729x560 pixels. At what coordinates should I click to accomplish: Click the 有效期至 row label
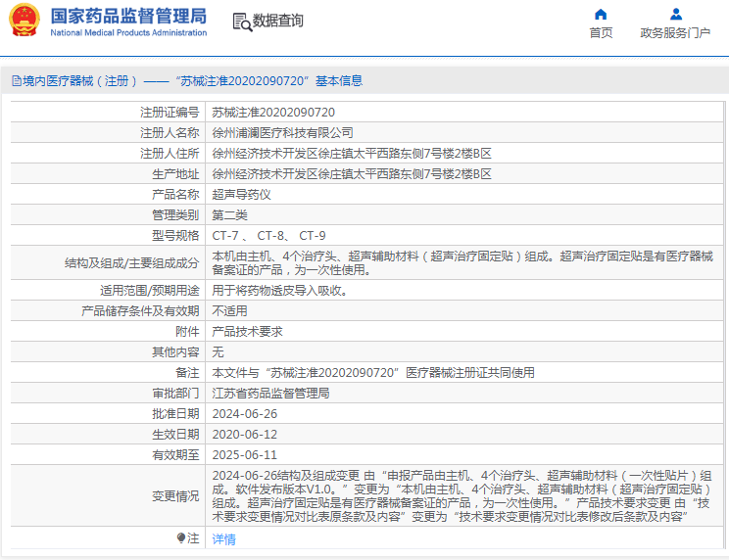[175, 454]
